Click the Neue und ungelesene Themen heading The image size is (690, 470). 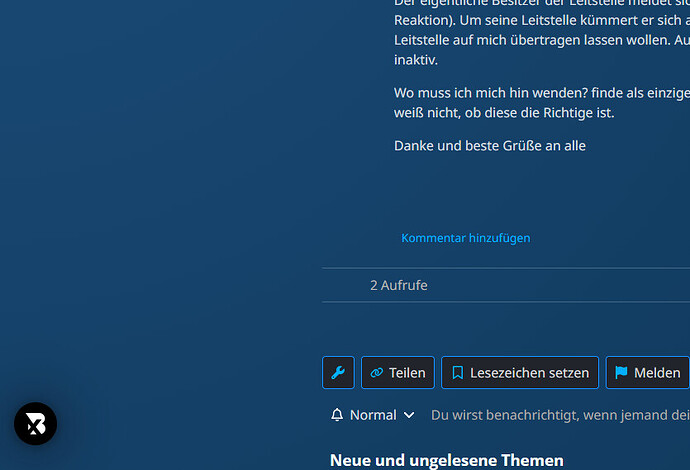click(447, 460)
